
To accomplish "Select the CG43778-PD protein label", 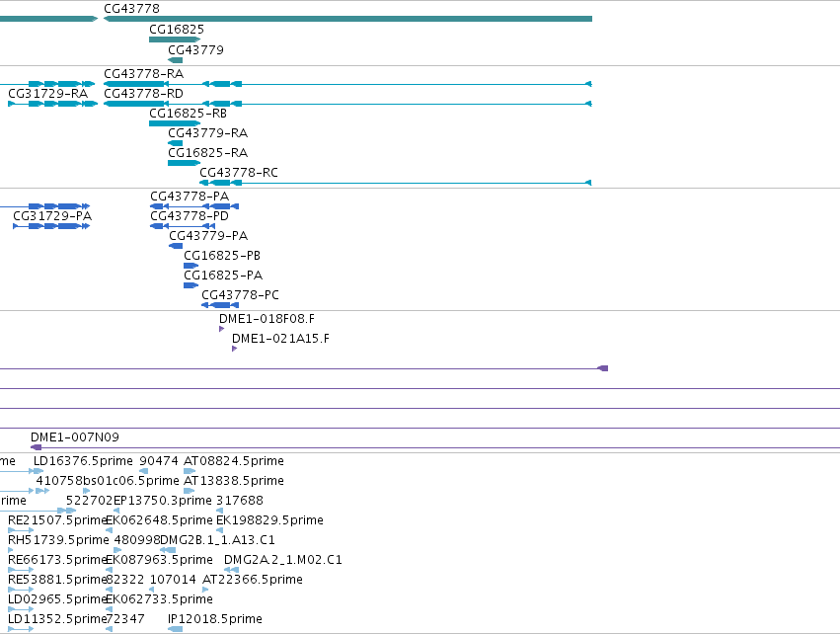I will pyautogui.click(x=190, y=216).
